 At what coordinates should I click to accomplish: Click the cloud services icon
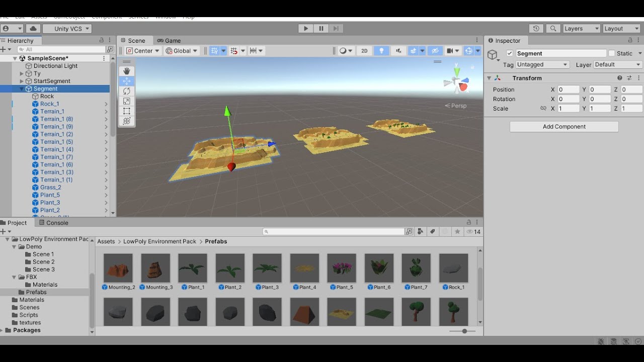(x=33, y=29)
